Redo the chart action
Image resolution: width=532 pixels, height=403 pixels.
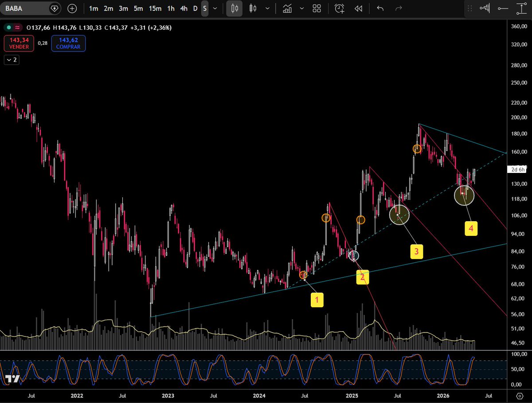tap(399, 8)
